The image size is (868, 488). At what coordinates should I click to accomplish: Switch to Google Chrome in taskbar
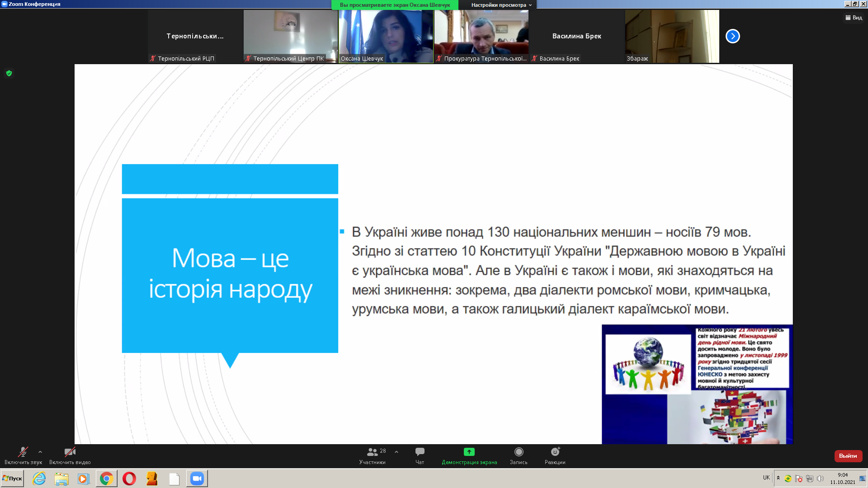click(106, 479)
